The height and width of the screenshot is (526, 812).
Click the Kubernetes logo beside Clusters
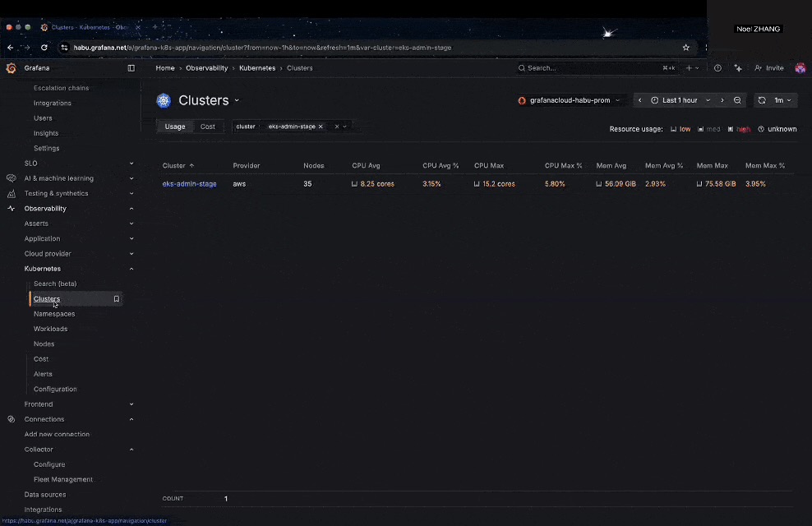coord(164,100)
